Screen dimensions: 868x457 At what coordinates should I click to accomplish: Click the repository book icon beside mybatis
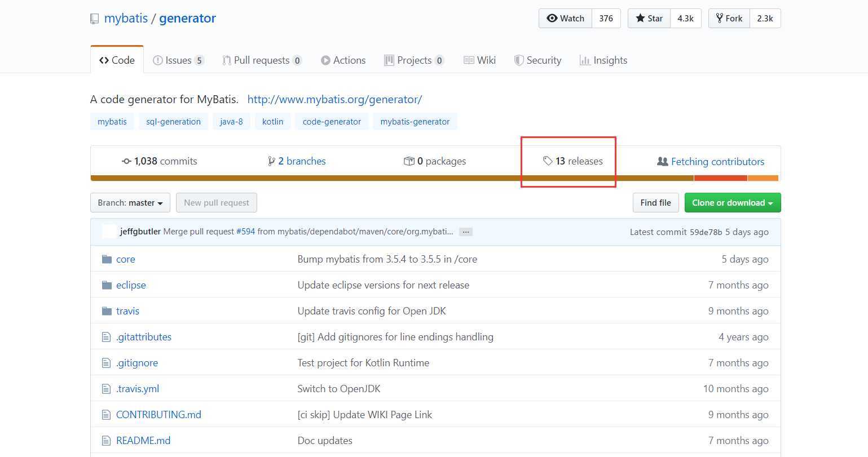(x=94, y=19)
